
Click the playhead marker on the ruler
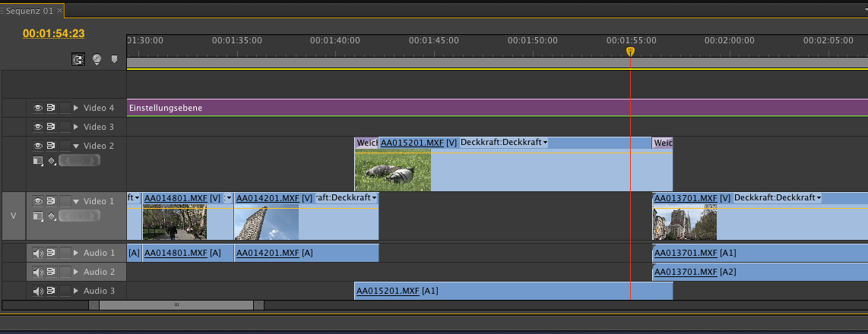click(629, 52)
